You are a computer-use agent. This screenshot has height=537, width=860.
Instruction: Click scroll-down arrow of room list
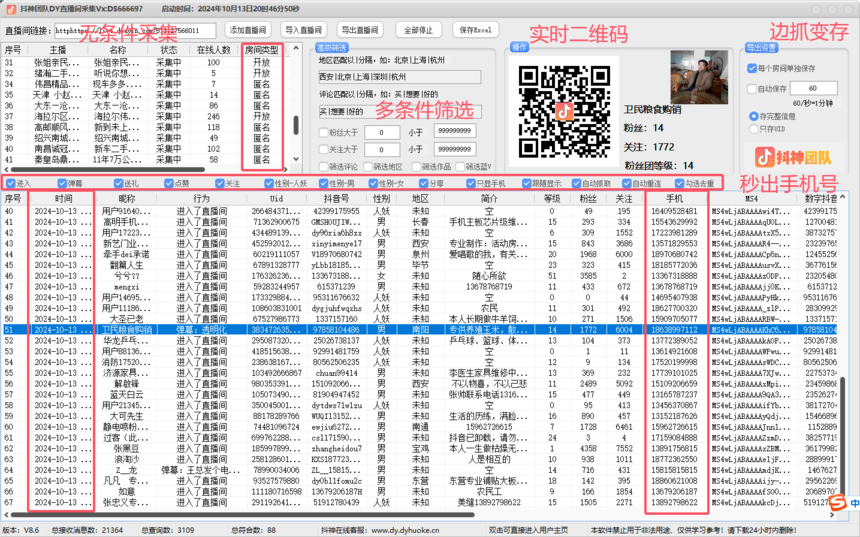pos(296,159)
